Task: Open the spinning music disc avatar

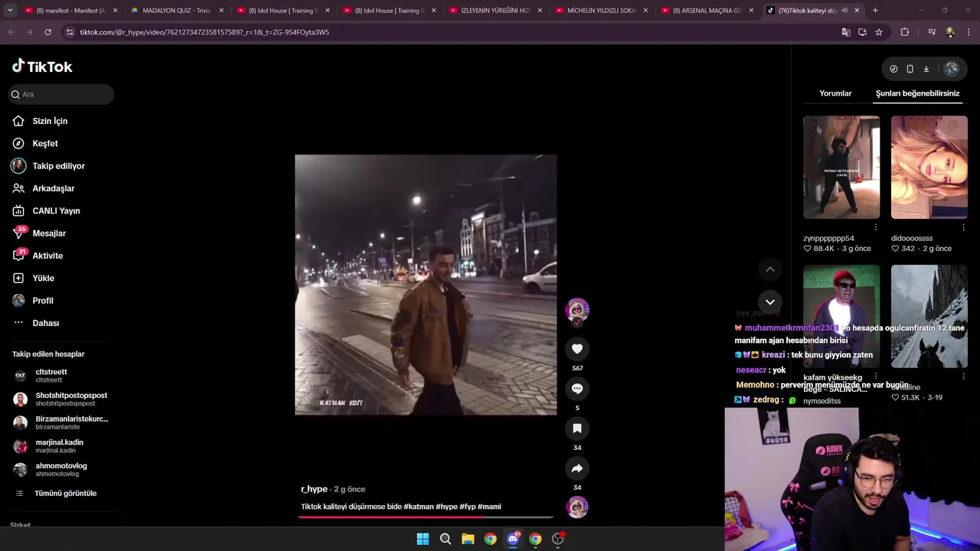Action: [577, 507]
